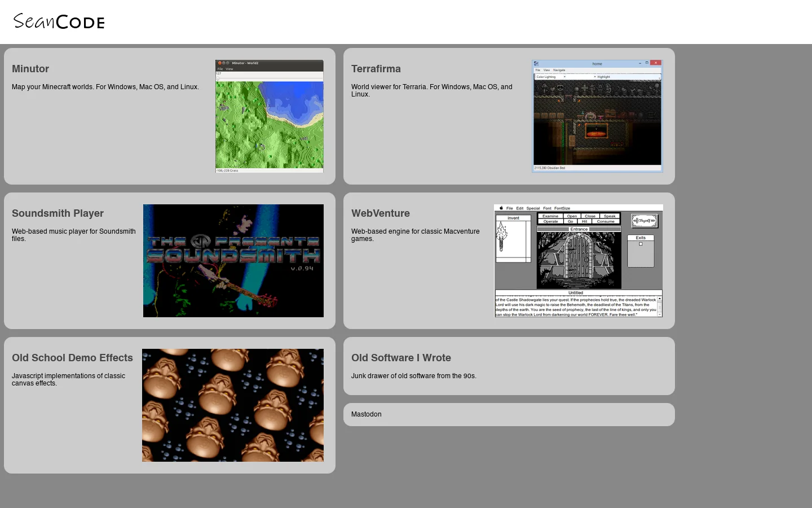Click 'Javascript implementations of classic canvas effects' text
The width and height of the screenshot is (812, 508).
click(x=69, y=379)
